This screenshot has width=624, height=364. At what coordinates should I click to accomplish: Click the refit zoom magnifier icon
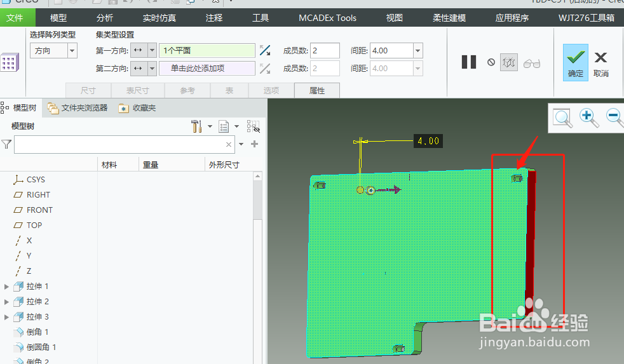[x=563, y=118]
